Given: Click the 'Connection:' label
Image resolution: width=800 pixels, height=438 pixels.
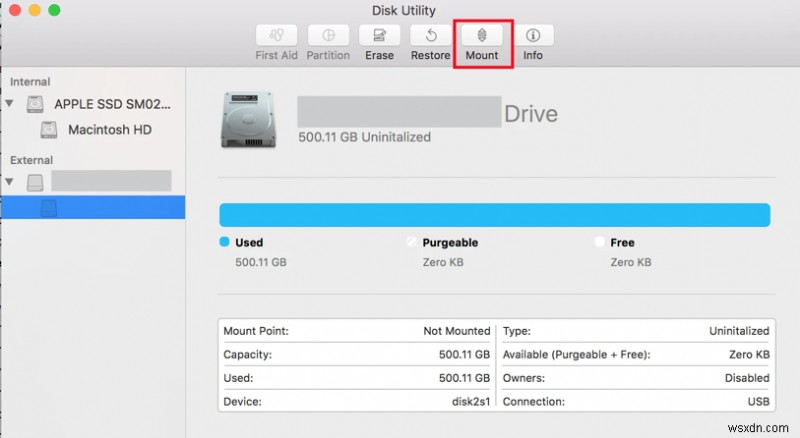Looking at the screenshot, I should 534,402.
